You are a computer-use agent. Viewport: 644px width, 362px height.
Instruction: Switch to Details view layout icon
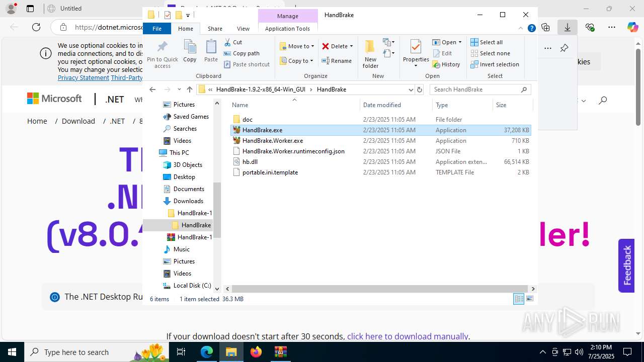tap(519, 299)
